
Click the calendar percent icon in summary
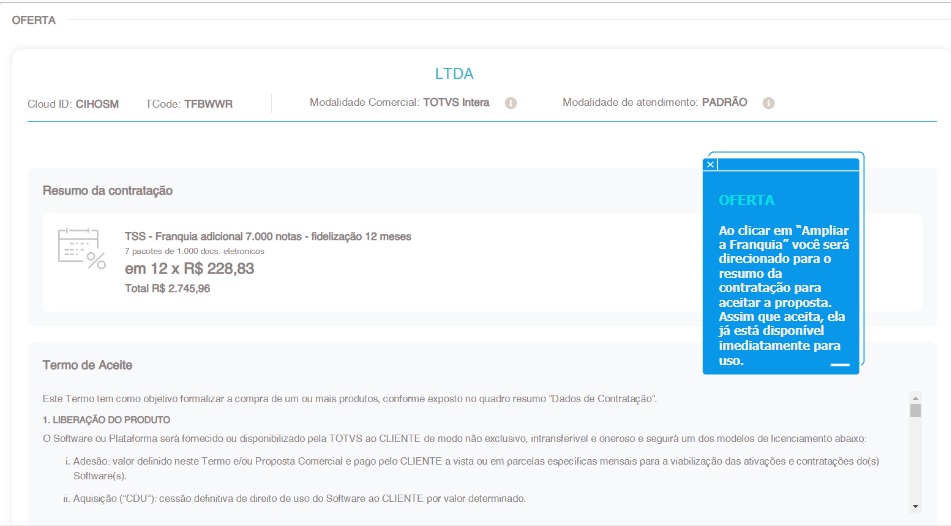click(81, 248)
